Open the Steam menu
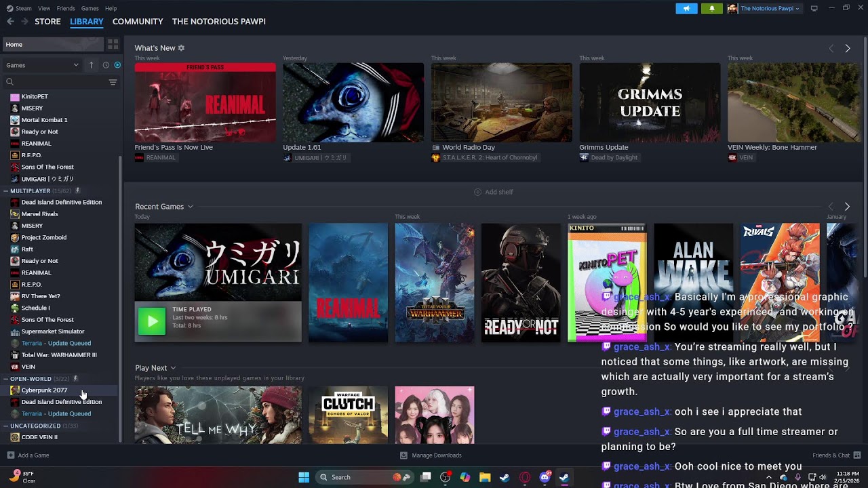This screenshot has height=488, width=868. coord(19,9)
